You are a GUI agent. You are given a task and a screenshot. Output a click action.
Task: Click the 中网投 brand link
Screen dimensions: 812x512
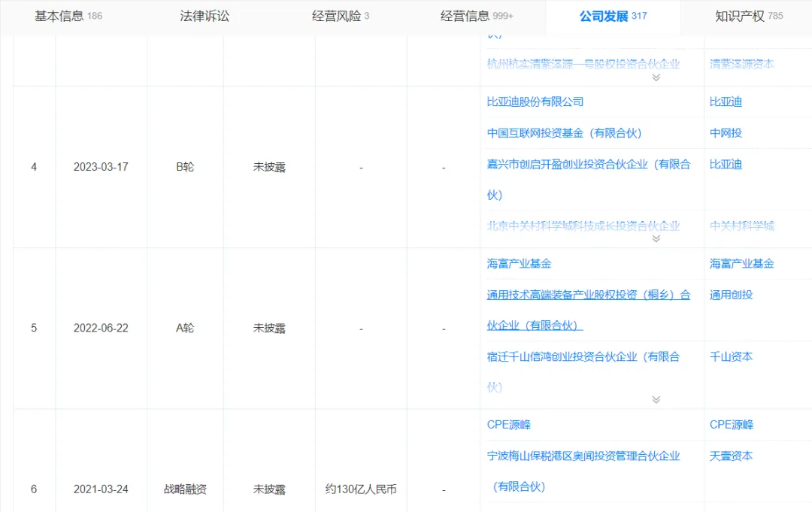tap(726, 133)
